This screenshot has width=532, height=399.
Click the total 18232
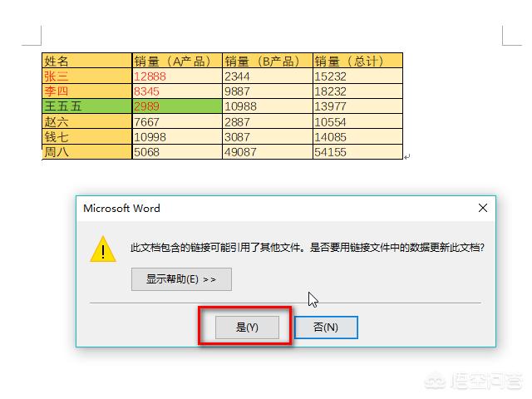357,91
